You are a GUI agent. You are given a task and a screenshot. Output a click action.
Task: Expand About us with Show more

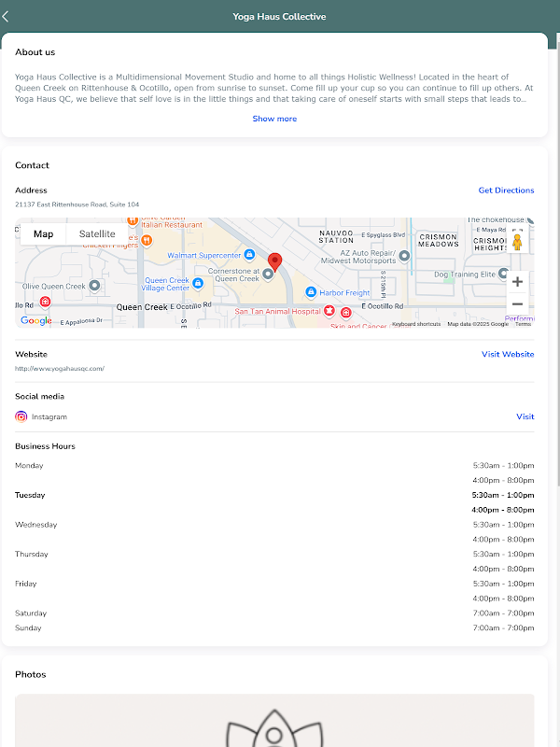(274, 119)
